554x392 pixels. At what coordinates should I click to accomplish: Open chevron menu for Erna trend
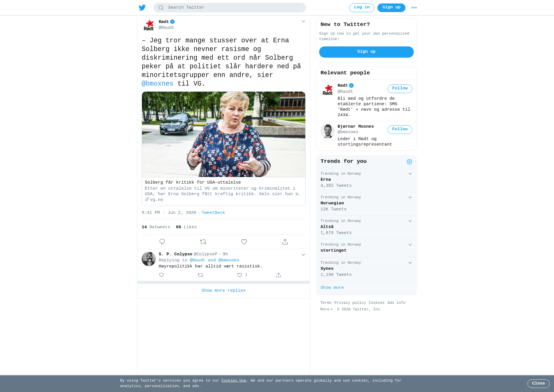pyautogui.click(x=410, y=174)
